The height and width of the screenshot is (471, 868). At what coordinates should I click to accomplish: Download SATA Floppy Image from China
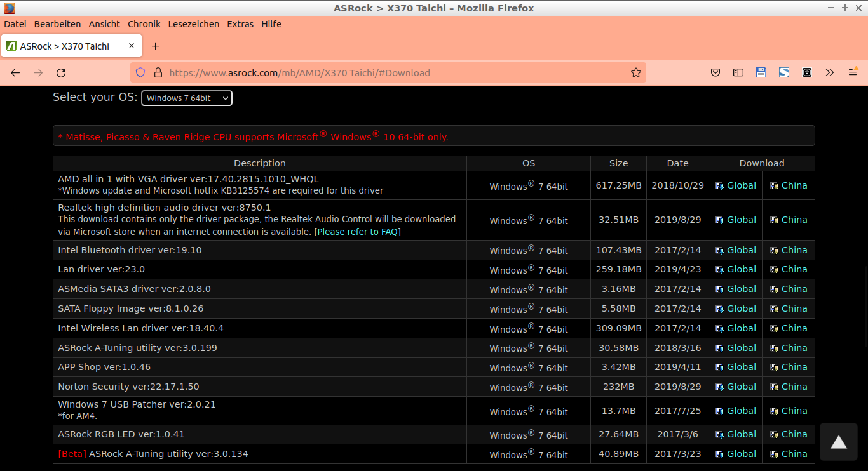(794, 308)
